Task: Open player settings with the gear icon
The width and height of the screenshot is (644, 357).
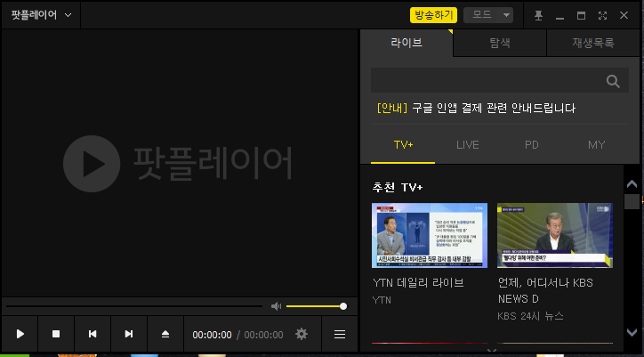Action: 302,334
